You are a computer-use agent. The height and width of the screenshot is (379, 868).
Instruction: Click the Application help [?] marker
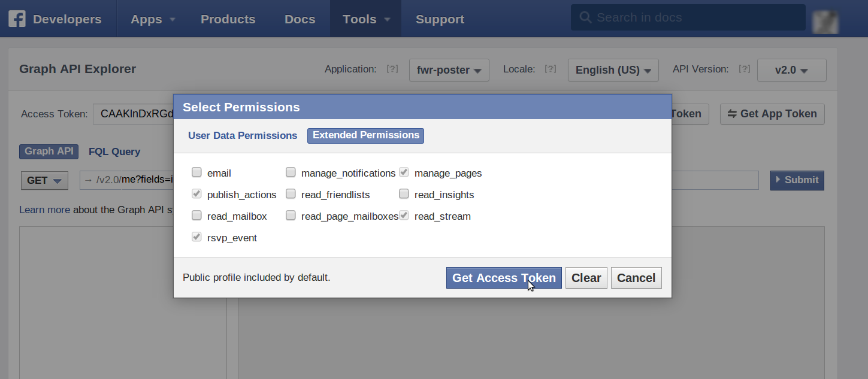pyautogui.click(x=392, y=69)
